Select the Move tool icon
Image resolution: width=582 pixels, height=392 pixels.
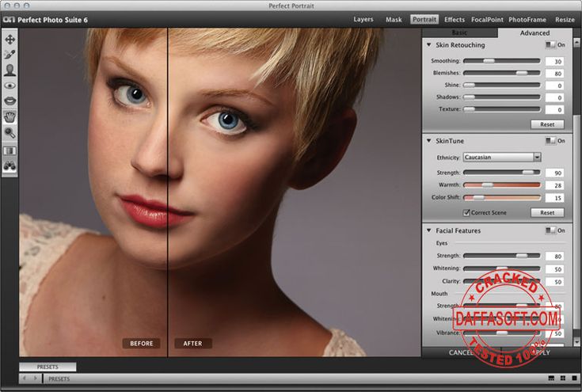(x=10, y=39)
